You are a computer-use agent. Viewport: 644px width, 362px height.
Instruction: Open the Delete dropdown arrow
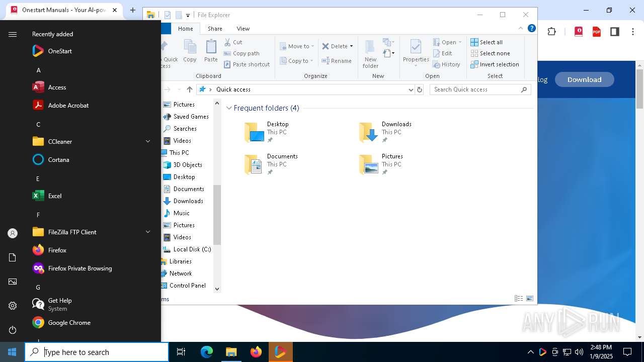pos(351,46)
